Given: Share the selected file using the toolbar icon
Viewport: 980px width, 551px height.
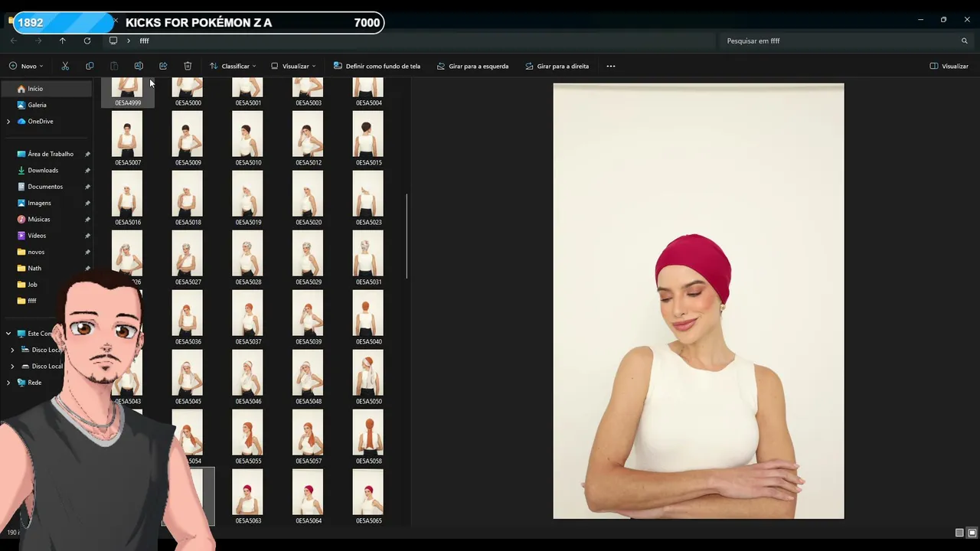Looking at the screenshot, I should point(163,66).
